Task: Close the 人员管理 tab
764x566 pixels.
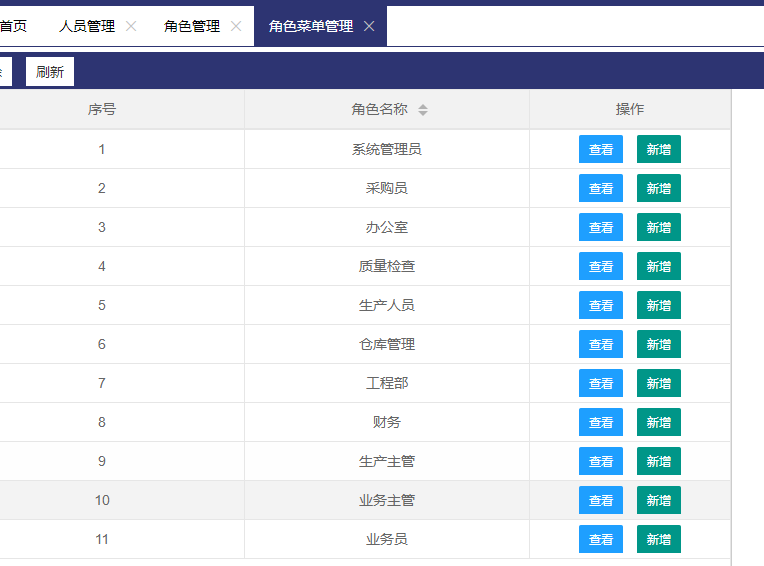Action: pyautogui.click(x=131, y=26)
